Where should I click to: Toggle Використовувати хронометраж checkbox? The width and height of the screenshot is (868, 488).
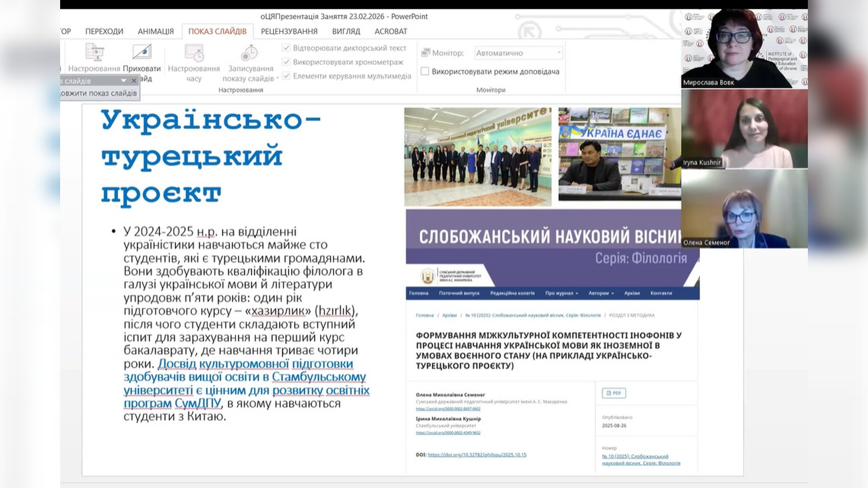[x=286, y=62]
